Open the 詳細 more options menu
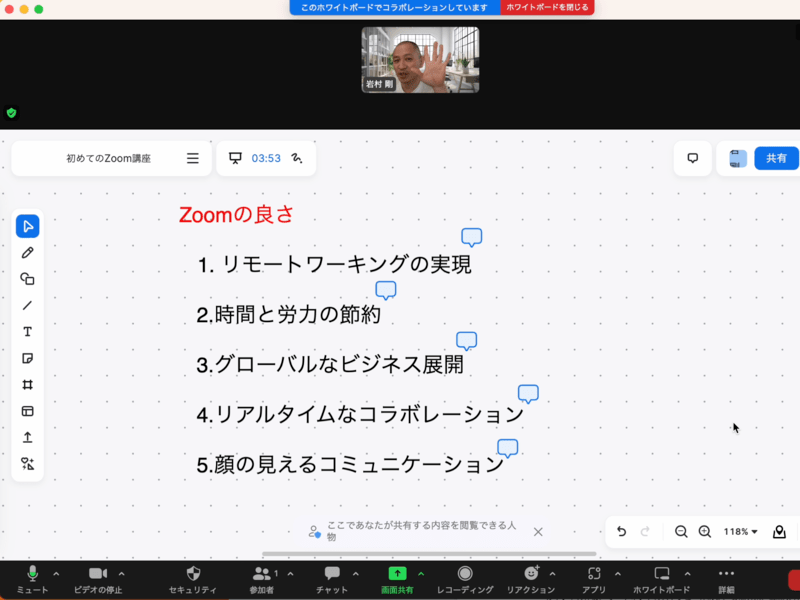The width and height of the screenshot is (800, 600). coord(726,578)
